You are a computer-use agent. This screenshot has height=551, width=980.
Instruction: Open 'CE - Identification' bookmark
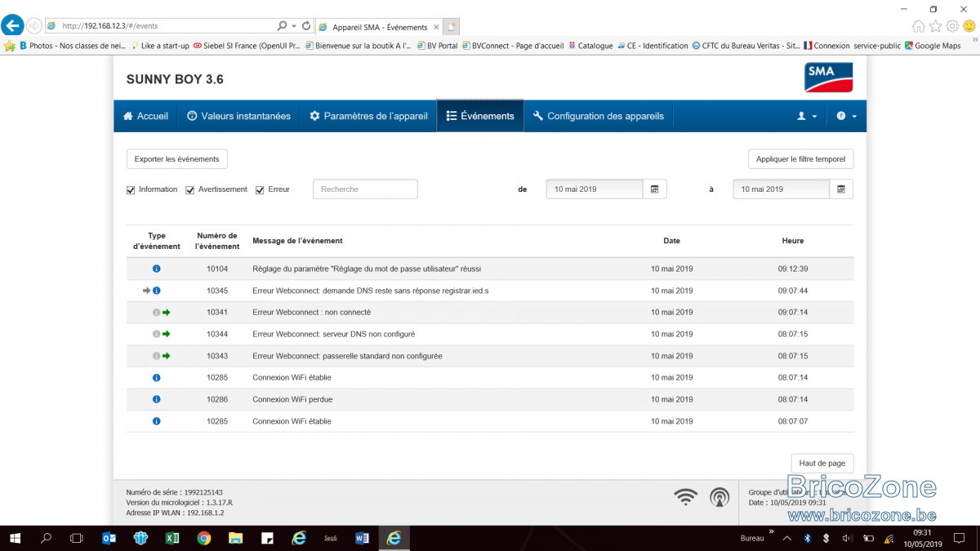653,46
